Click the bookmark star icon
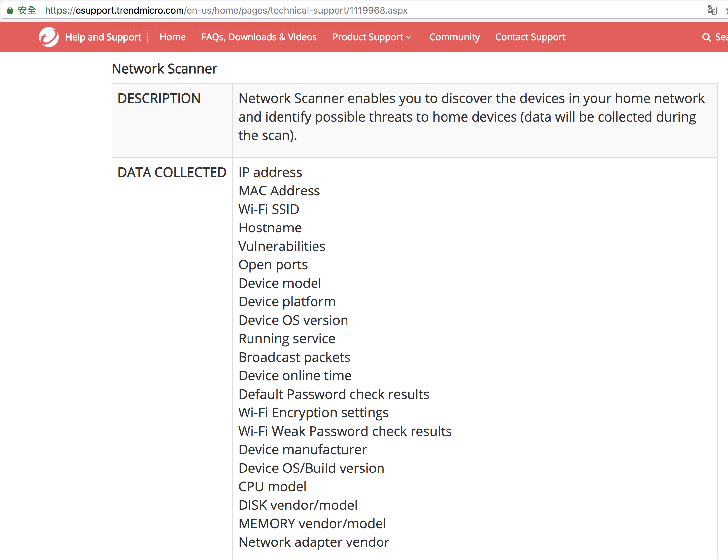728x560 pixels. 726,11
